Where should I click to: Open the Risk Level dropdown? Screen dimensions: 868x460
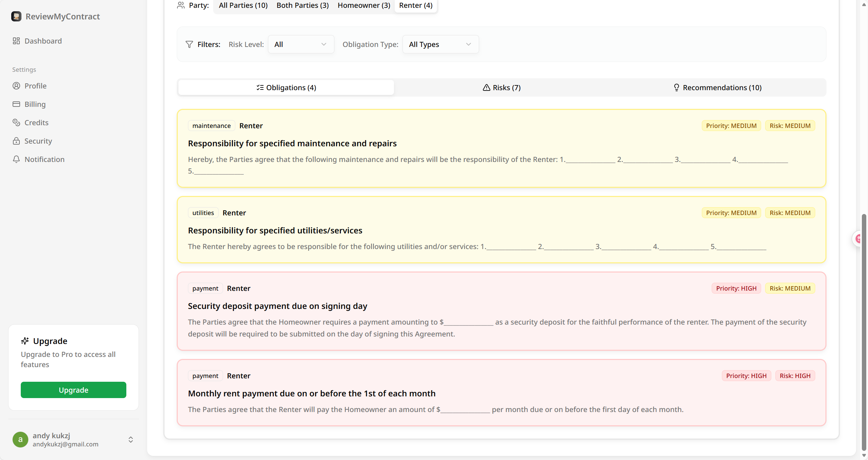[301, 44]
